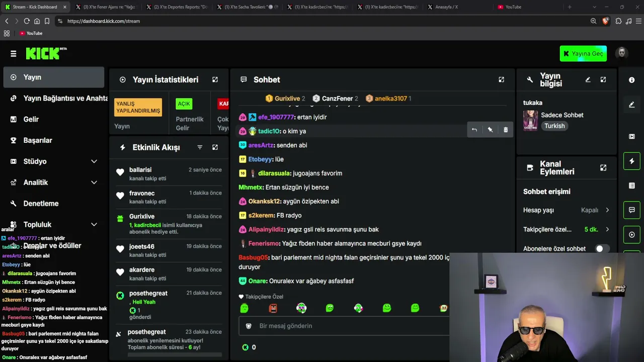Insert the red emote from the emote row
This screenshot has height=362, width=644.
[273, 308]
